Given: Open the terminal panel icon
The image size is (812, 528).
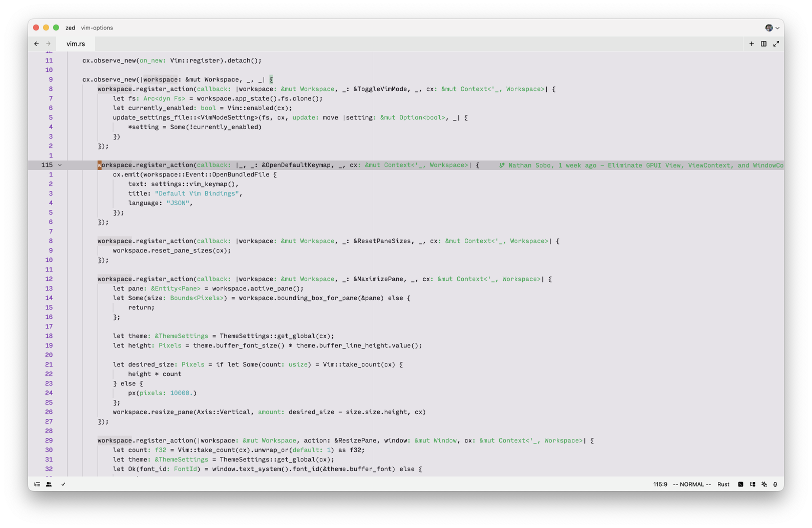Looking at the screenshot, I should tap(740, 484).
